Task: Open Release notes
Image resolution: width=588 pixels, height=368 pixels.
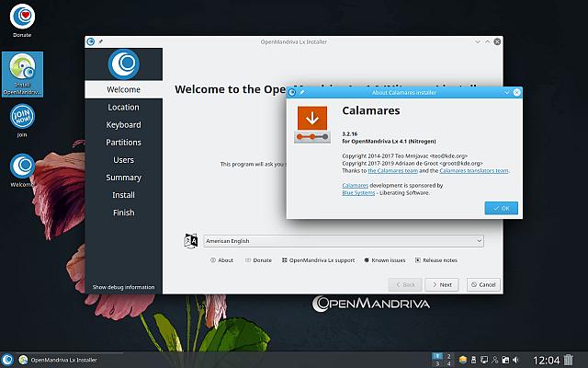Action: coord(436,260)
